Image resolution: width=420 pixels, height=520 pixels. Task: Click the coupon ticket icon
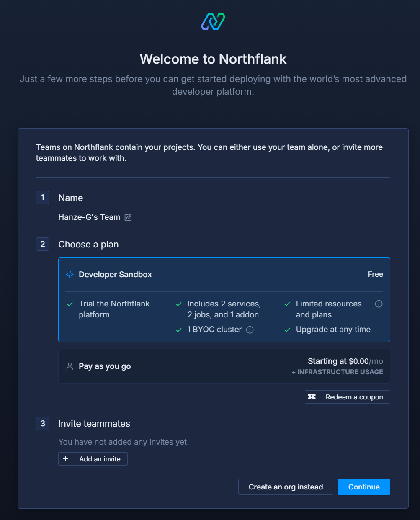tap(312, 397)
